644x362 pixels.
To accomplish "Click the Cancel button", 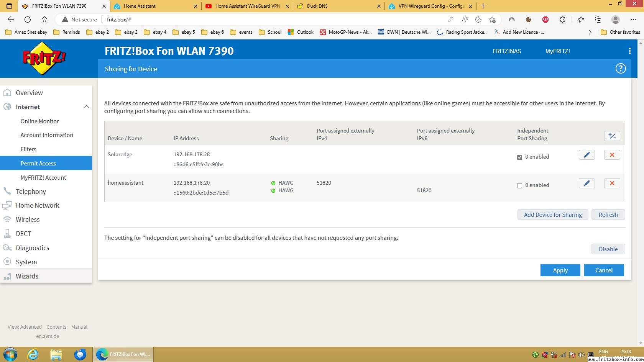I will tap(604, 270).
